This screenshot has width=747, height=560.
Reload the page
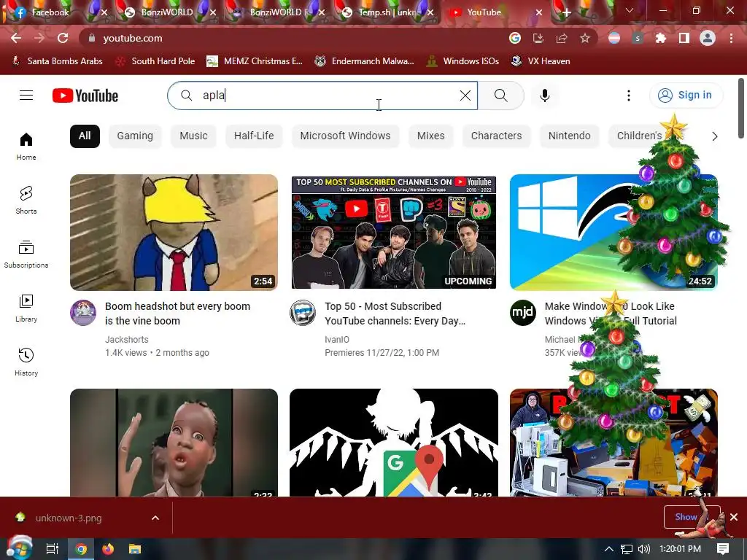pos(63,38)
